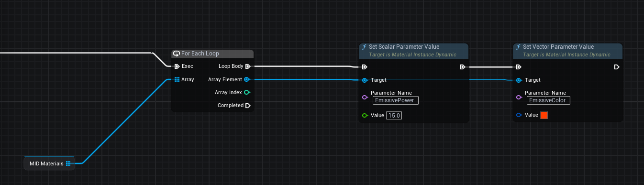The image size is (644, 185).
Task: Click Set Vector Parameter Value exec input pin
Action: point(519,67)
